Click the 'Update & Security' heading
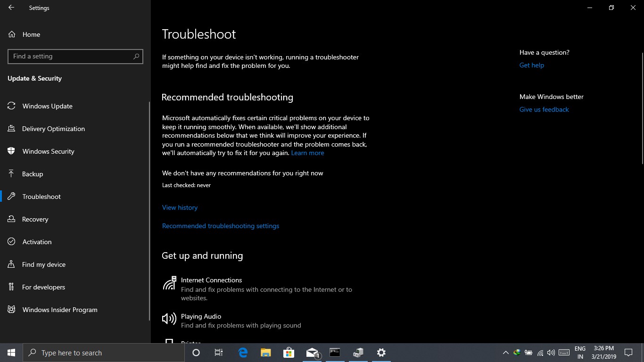Viewport: 644px width, 362px height. [34, 78]
